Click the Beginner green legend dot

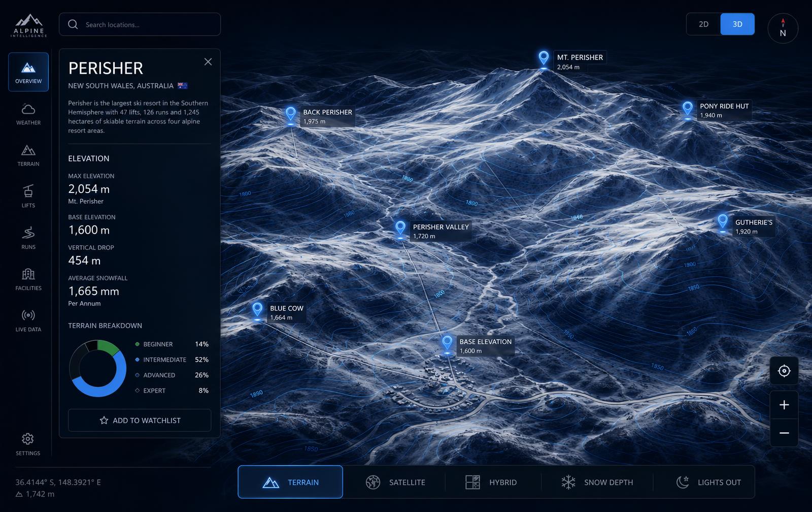pos(137,344)
